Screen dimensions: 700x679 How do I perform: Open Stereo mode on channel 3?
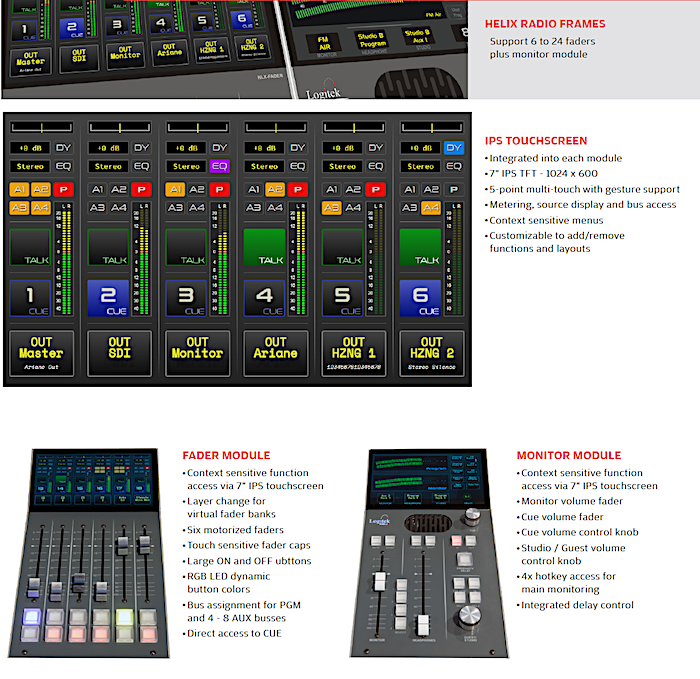click(x=186, y=167)
